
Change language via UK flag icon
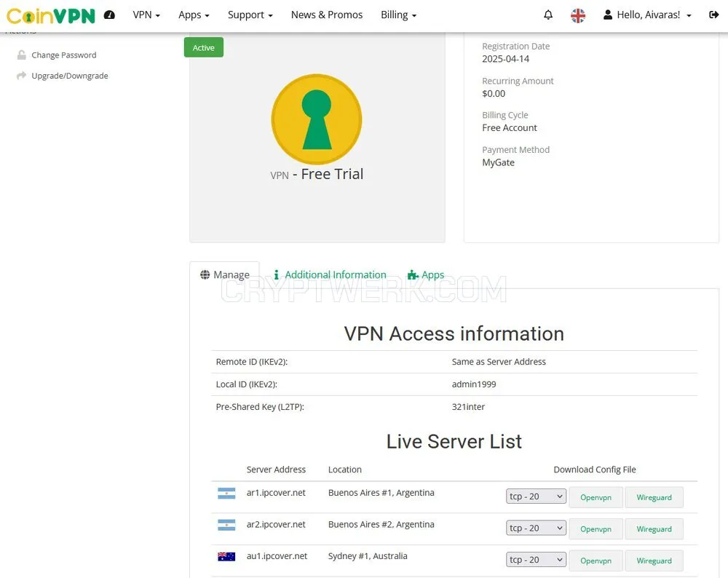click(577, 15)
